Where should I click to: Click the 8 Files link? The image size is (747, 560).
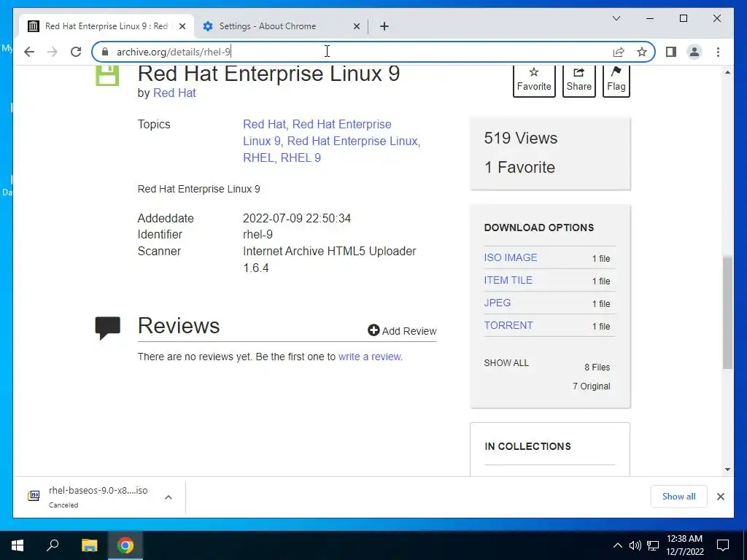point(597,367)
